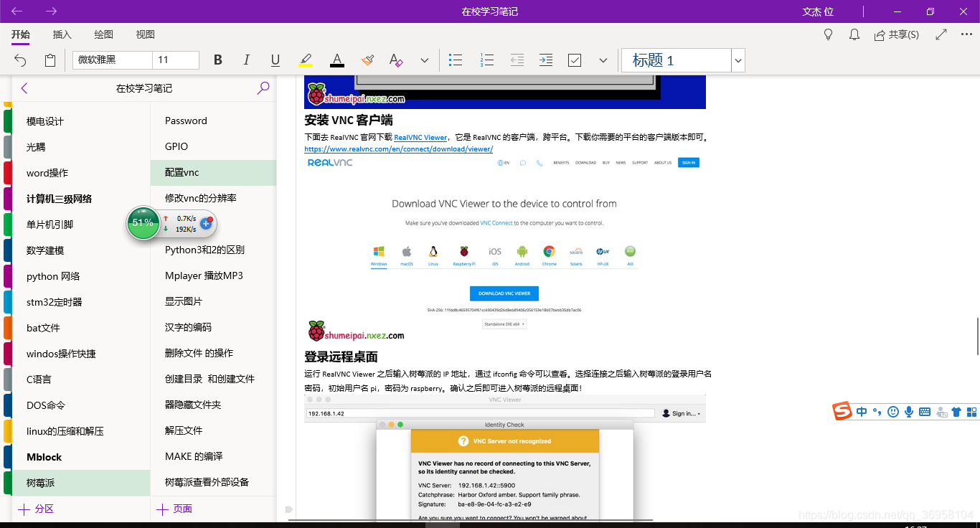The width and height of the screenshot is (980, 528).
Task: Switch to the 绘图 tab
Action: click(x=104, y=34)
